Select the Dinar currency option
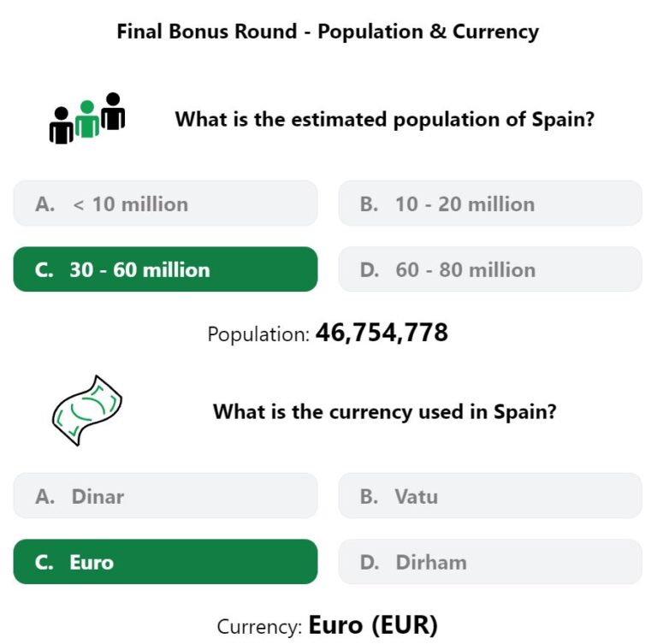The height and width of the screenshot is (644, 657). (165, 496)
